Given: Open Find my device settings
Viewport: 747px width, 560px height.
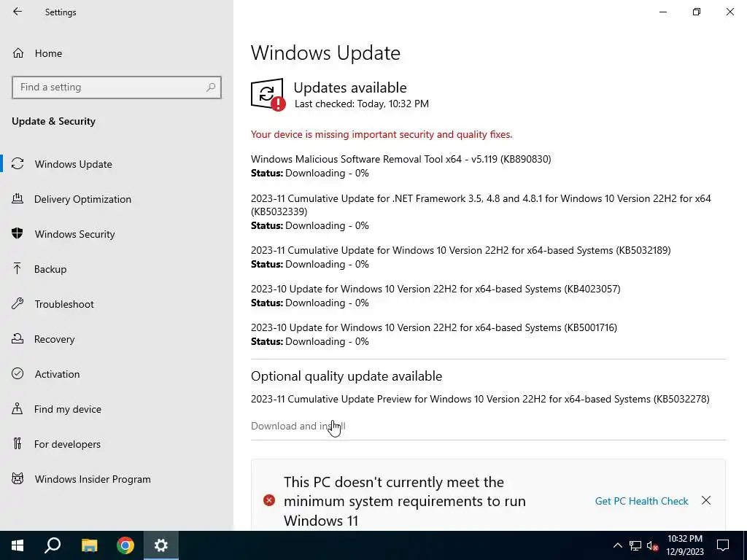Looking at the screenshot, I should [x=67, y=409].
